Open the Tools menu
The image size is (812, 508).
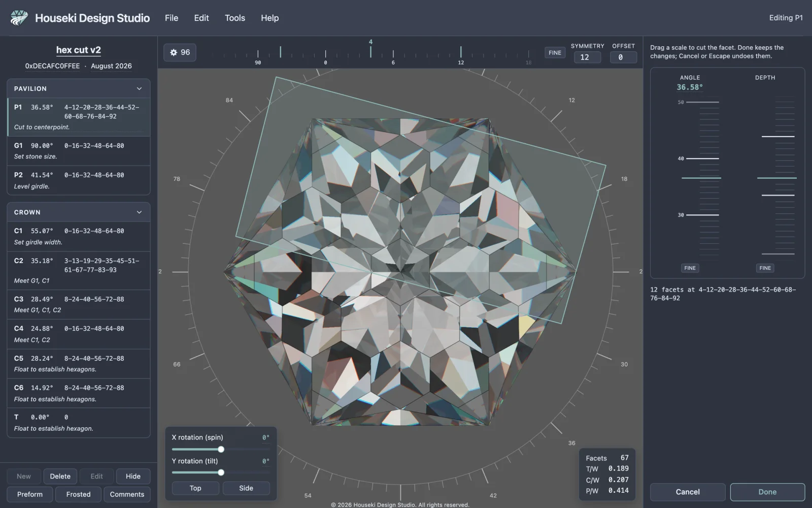tap(235, 18)
